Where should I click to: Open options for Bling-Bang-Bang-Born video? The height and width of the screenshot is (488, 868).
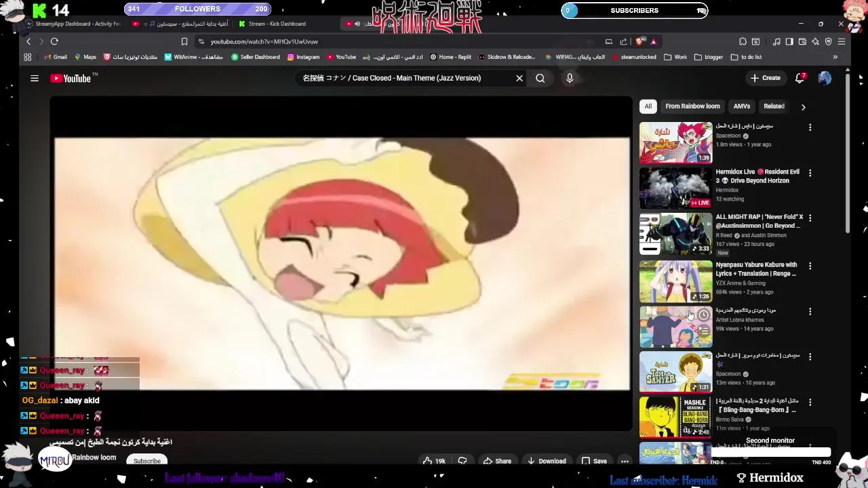[x=810, y=402]
